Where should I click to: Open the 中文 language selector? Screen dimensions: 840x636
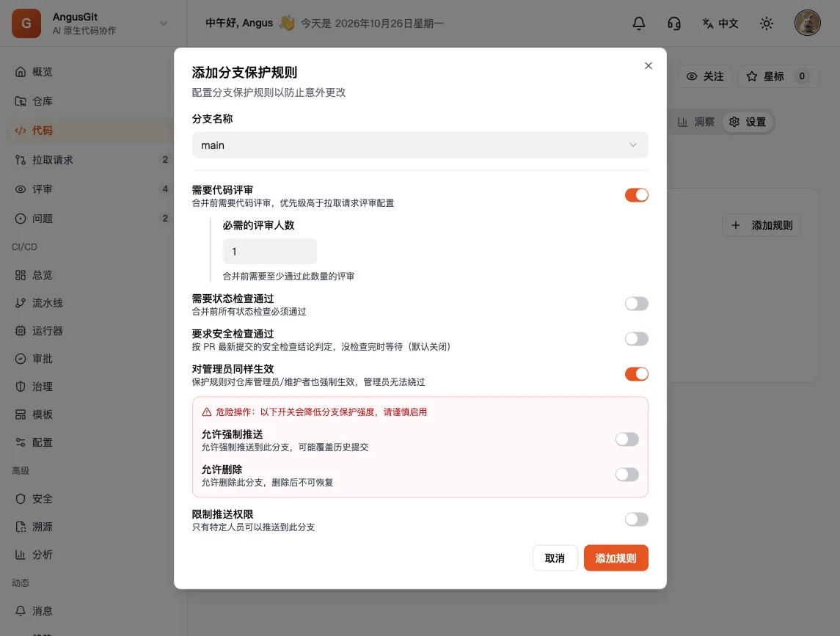[x=720, y=23]
